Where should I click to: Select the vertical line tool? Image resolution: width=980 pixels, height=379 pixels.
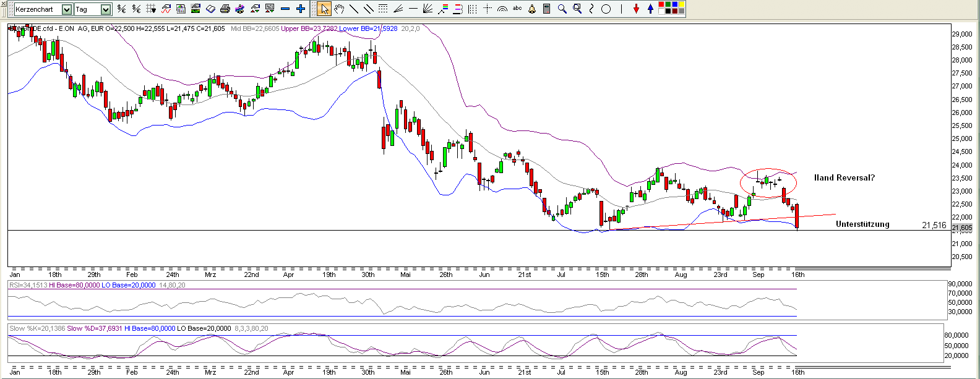[x=621, y=9]
